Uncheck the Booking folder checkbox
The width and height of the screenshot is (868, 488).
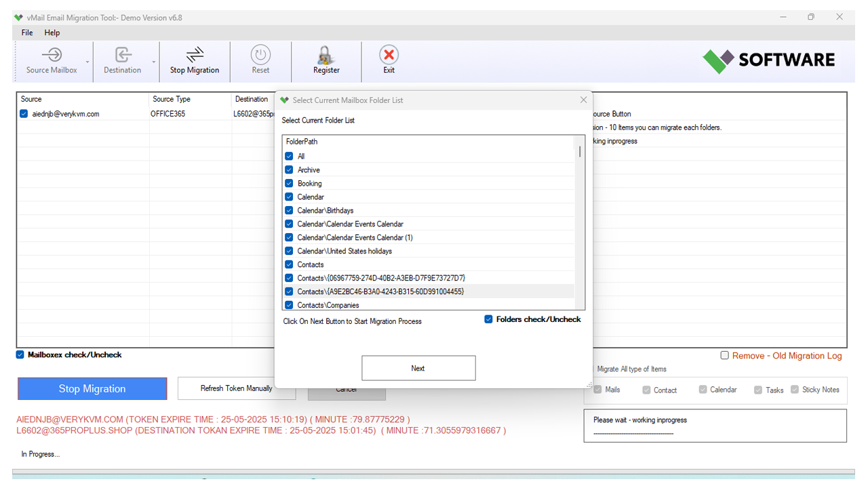289,183
